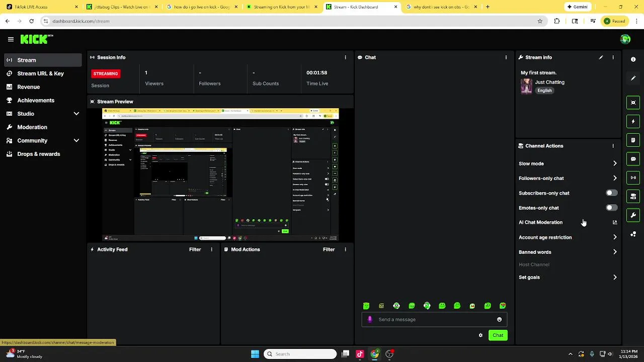This screenshot has height=362, width=644.
Task: Edit Stream info with pencil icon
Action: (601, 57)
